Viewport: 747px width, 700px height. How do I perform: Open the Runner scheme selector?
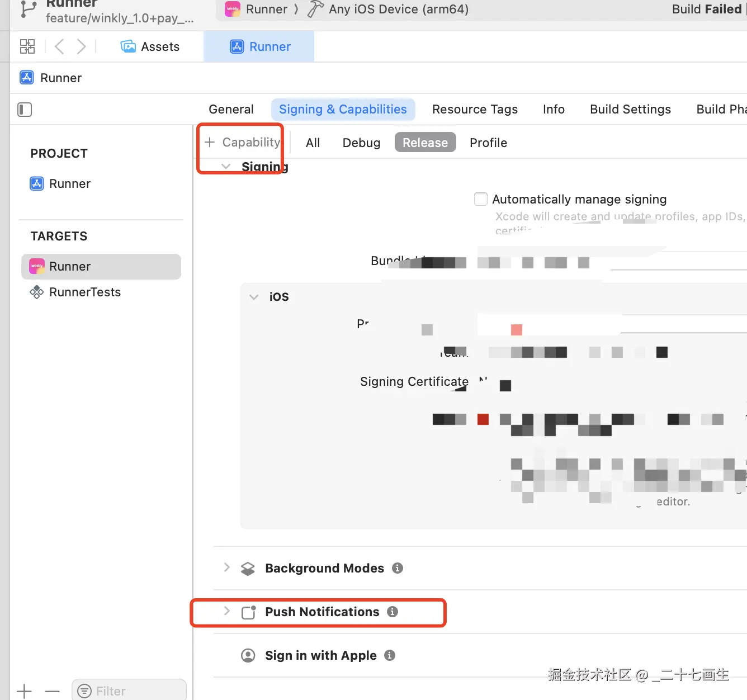[266, 9]
